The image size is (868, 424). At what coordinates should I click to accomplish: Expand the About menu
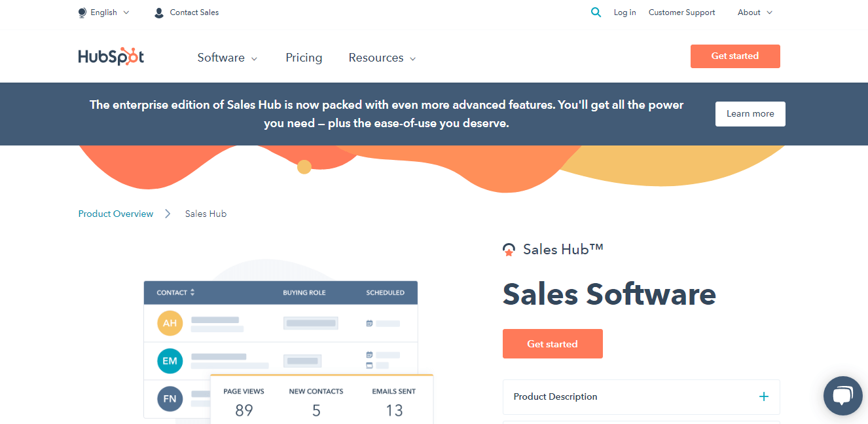755,12
